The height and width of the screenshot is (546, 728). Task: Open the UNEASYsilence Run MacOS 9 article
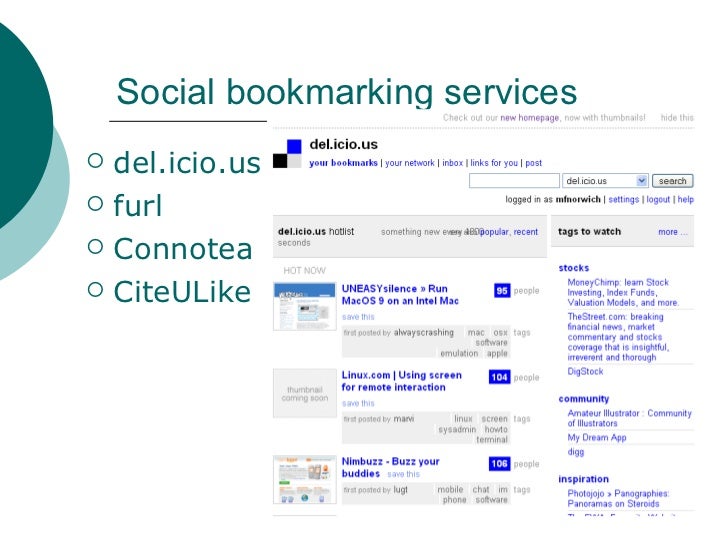click(x=400, y=295)
